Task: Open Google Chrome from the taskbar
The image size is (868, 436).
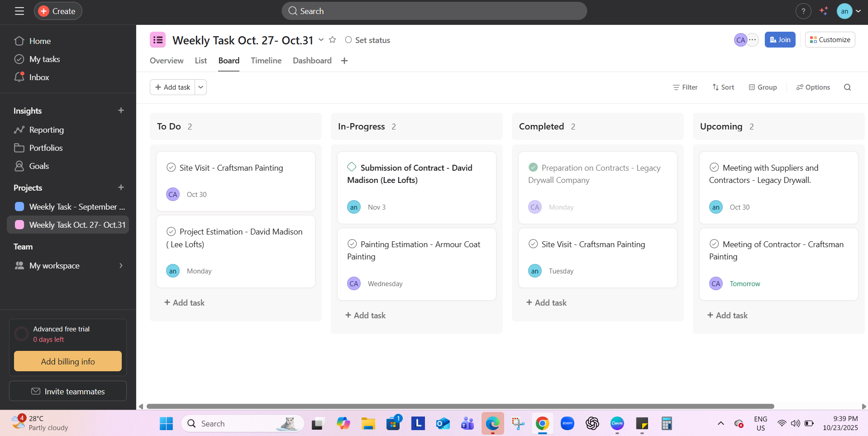Action: point(543,424)
